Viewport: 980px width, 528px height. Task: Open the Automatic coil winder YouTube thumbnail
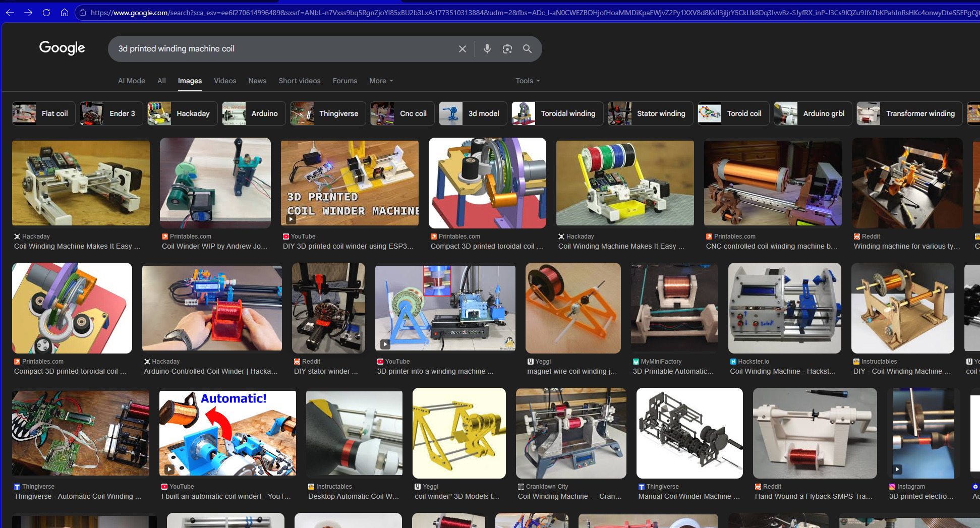tap(227, 433)
